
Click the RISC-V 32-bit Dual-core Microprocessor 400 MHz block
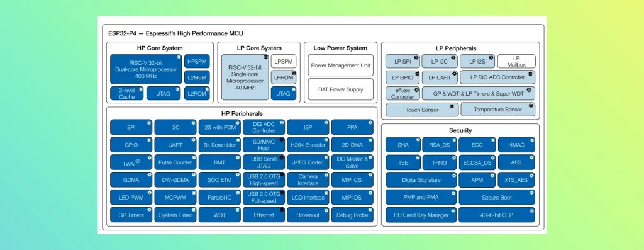[x=146, y=69]
